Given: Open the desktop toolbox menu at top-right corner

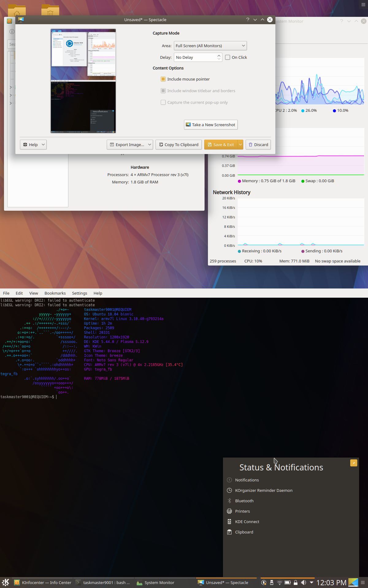Looking at the screenshot, I should [363, 4].
